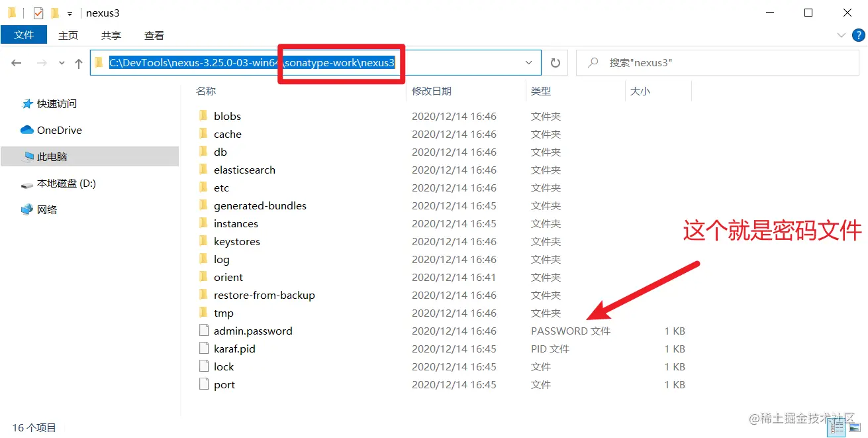
Task: Click the Properties quick access toolbar icon
Action: 38,13
